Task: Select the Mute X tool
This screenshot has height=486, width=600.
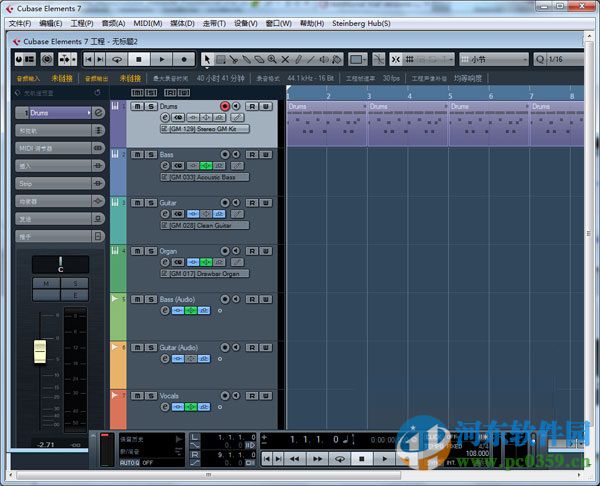Action: click(x=285, y=59)
